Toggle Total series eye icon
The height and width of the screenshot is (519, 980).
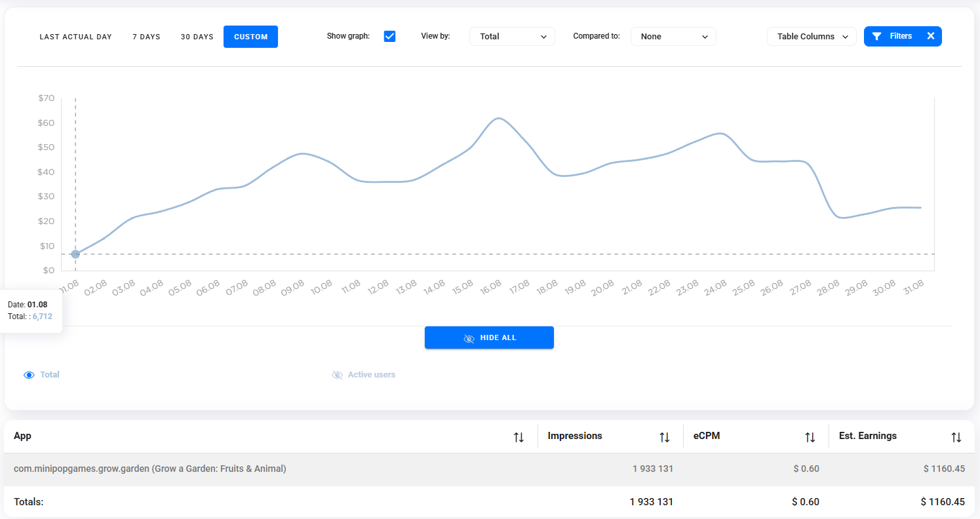(x=29, y=375)
